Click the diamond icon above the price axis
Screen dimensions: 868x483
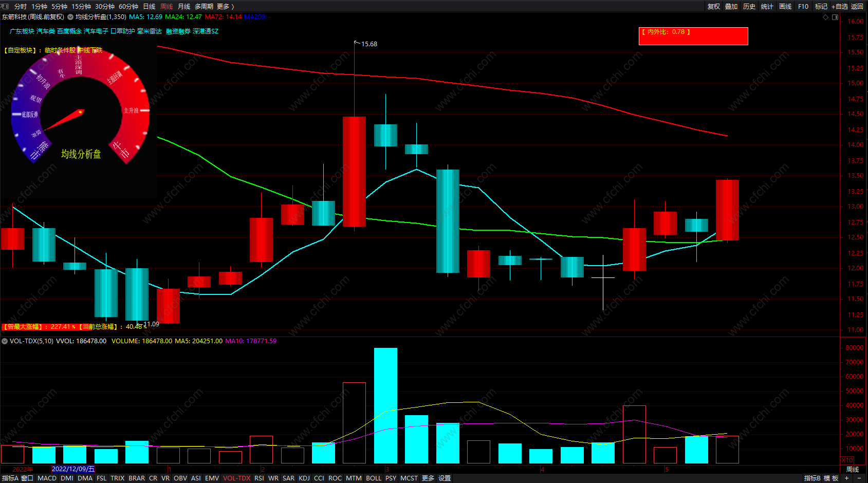pyautogui.click(x=825, y=17)
